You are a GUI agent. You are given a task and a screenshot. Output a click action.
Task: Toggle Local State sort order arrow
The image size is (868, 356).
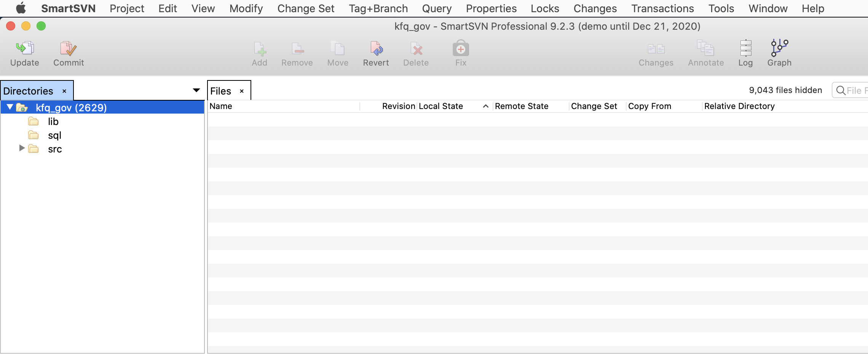pos(486,106)
